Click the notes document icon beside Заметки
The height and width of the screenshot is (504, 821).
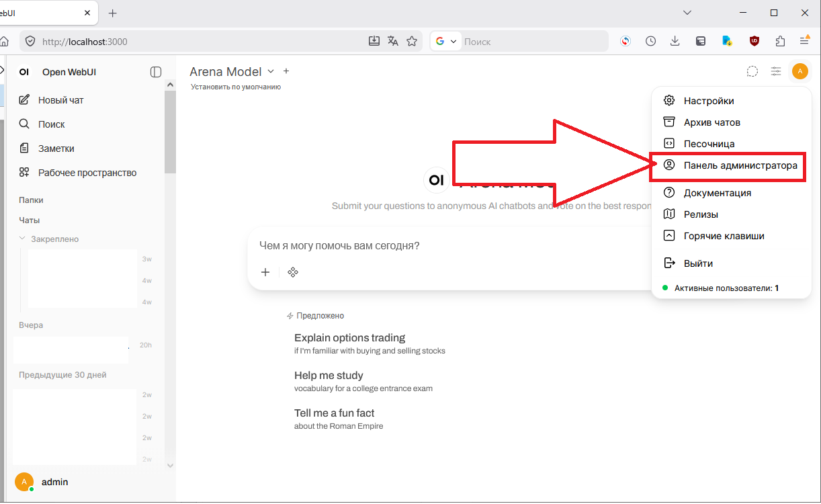point(24,149)
